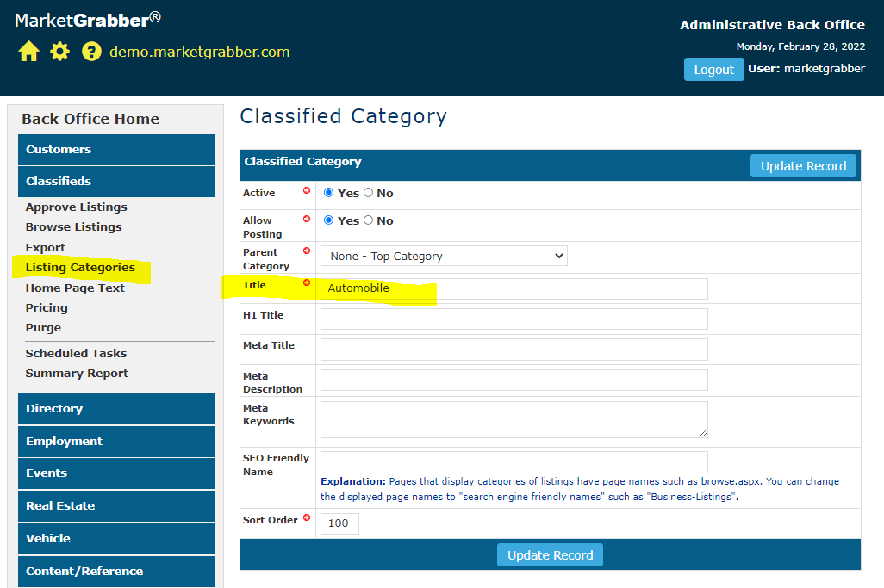
Task: Expand the Classifieds menu section
Action: coord(116,182)
